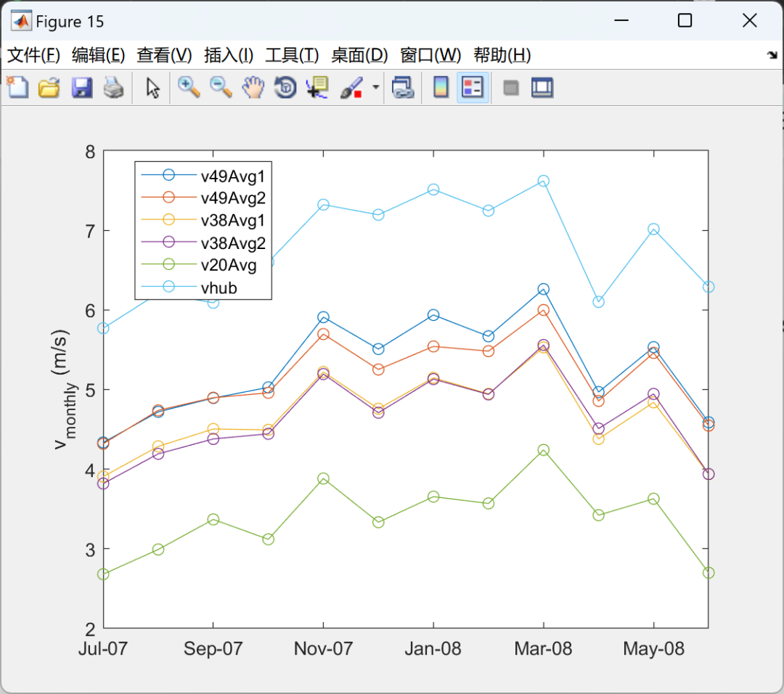Viewport: 784px width, 694px height.
Task: Click the MATLAB logo in title bar
Action: coord(21,21)
